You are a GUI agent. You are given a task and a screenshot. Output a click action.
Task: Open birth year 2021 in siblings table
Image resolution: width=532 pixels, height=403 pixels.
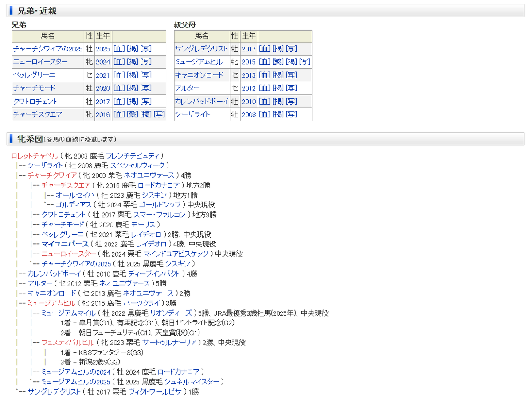coord(103,75)
